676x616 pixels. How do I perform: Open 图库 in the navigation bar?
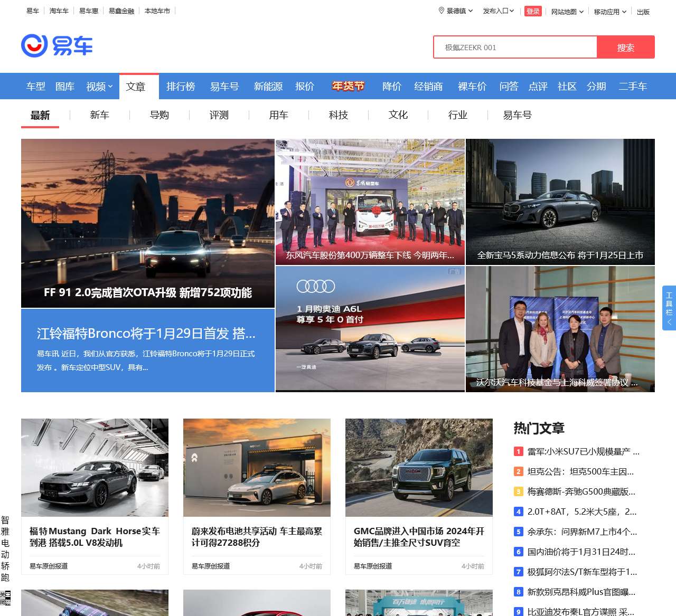65,86
